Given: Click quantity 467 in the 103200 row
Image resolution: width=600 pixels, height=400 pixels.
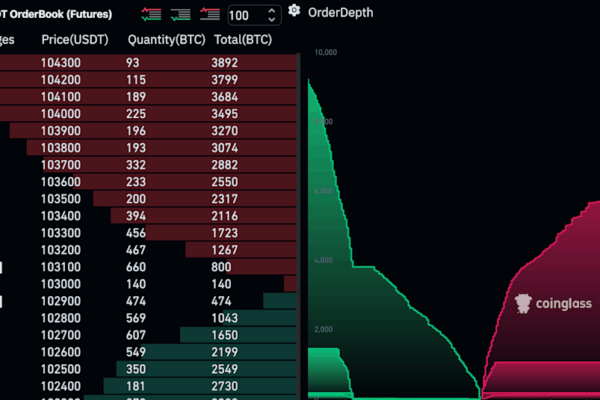Looking at the screenshot, I should [136, 250].
